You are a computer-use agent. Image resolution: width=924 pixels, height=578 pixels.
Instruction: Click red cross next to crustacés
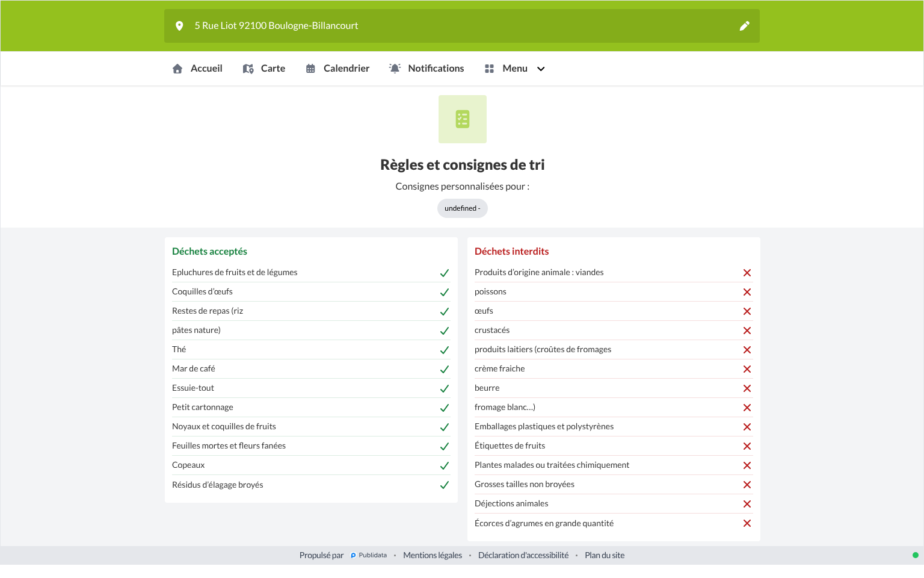pyautogui.click(x=747, y=331)
